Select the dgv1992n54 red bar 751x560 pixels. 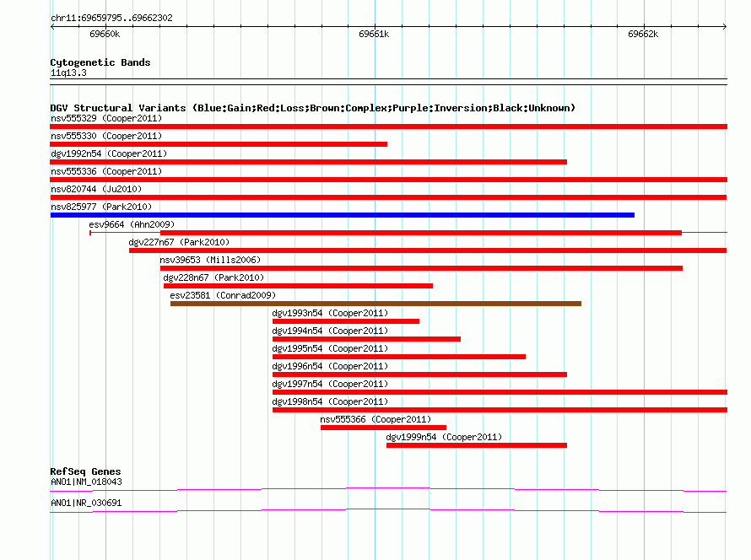pyautogui.click(x=309, y=162)
